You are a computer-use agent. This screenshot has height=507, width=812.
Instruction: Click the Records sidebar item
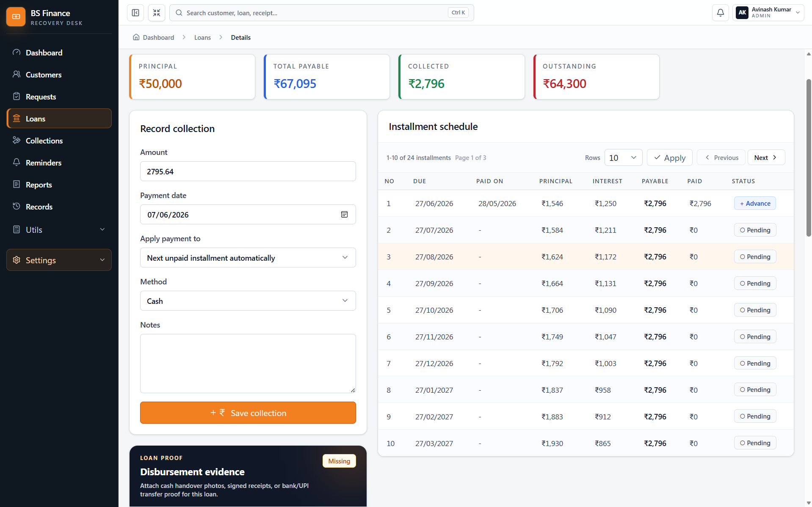click(x=59, y=207)
